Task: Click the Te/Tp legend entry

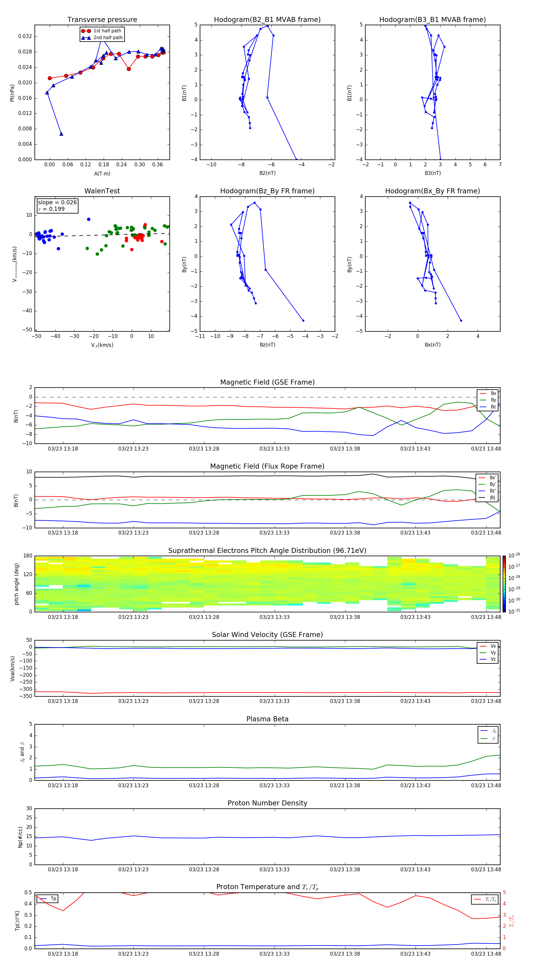Action: coord(485,899)
